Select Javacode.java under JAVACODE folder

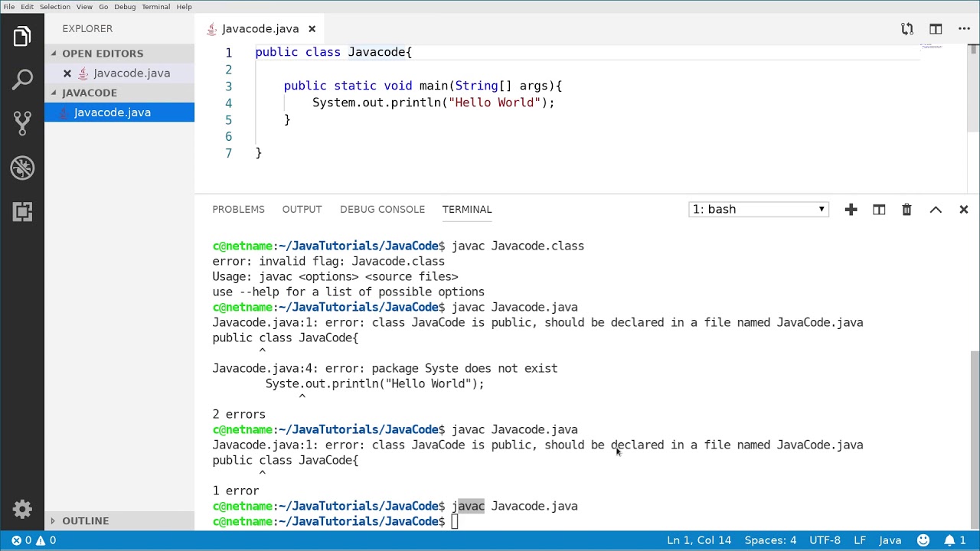point(119,112)
